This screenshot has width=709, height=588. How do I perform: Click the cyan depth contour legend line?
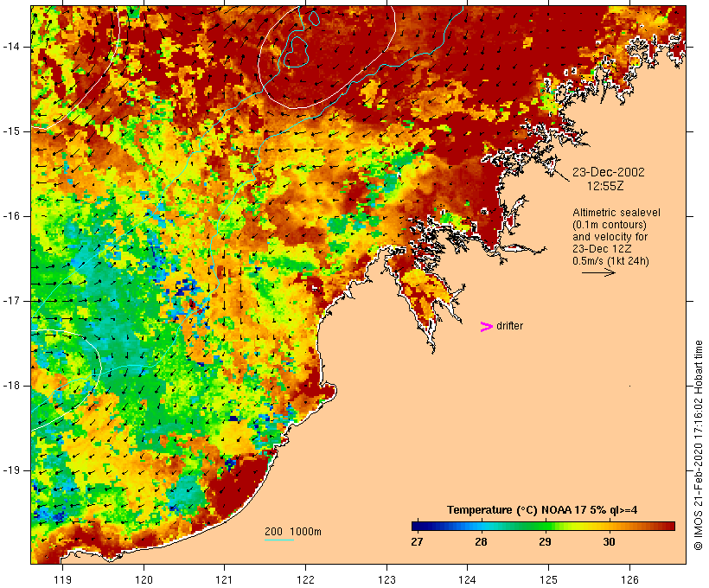(279, 540)
